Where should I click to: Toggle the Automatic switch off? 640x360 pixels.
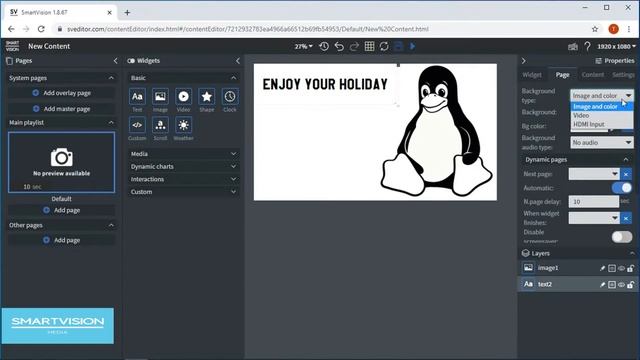(x=622, y=188)
